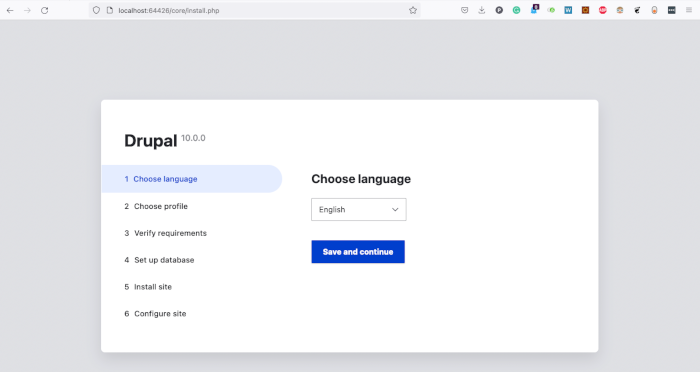
Task: Click step 5 Install site
Action: coord(148,287)
